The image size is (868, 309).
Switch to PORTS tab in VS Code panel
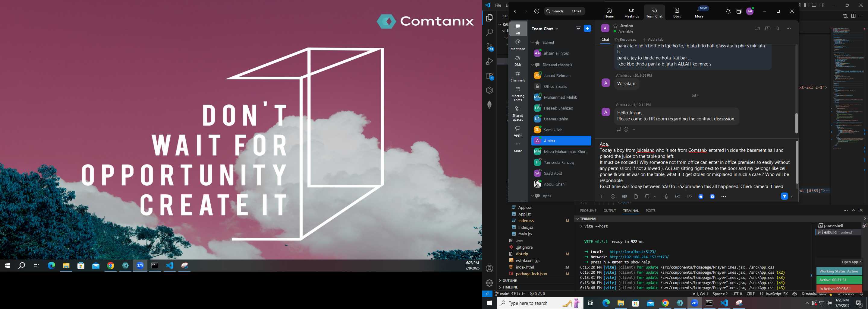click(x=650, y=211)
